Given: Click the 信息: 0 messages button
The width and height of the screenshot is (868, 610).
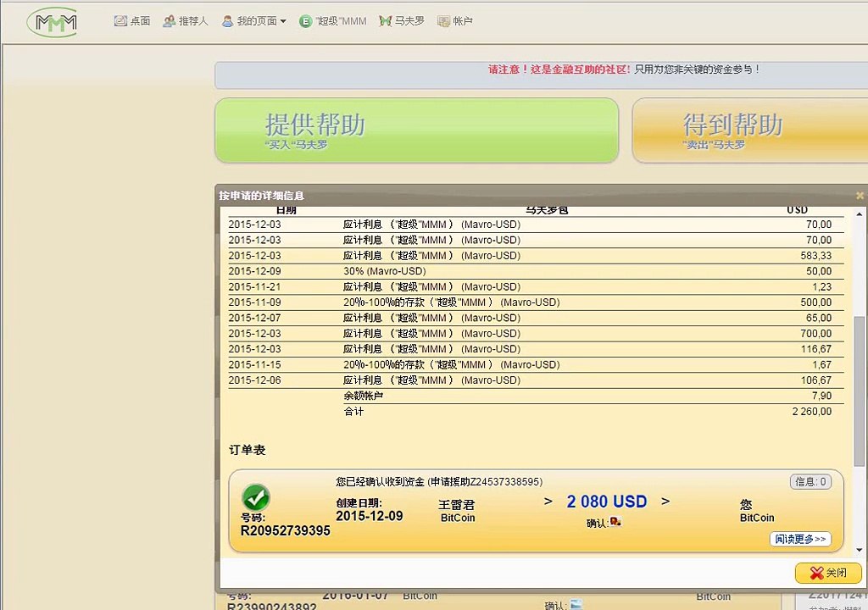Looking at the screenshot, I should tap(810, 481).
